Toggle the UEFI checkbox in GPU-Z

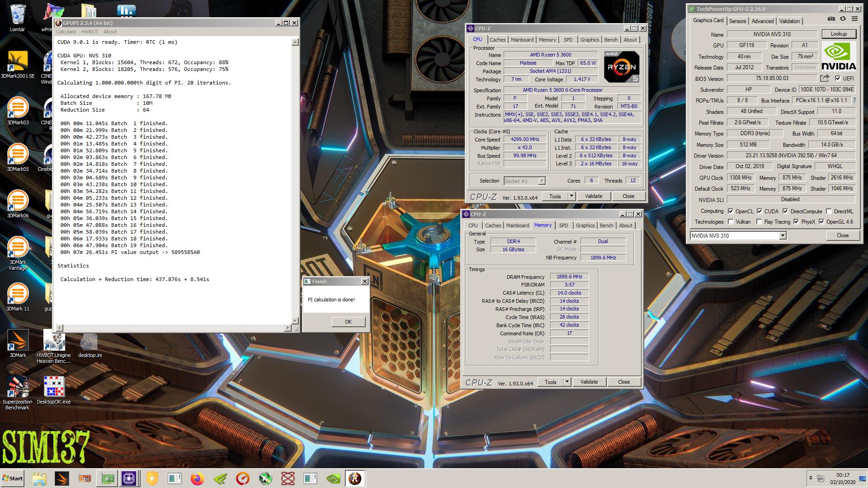[x=838, y=78]
